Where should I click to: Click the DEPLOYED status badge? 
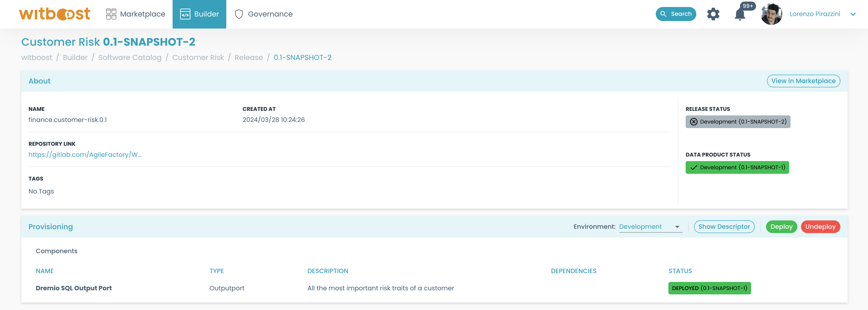[709, 288]
